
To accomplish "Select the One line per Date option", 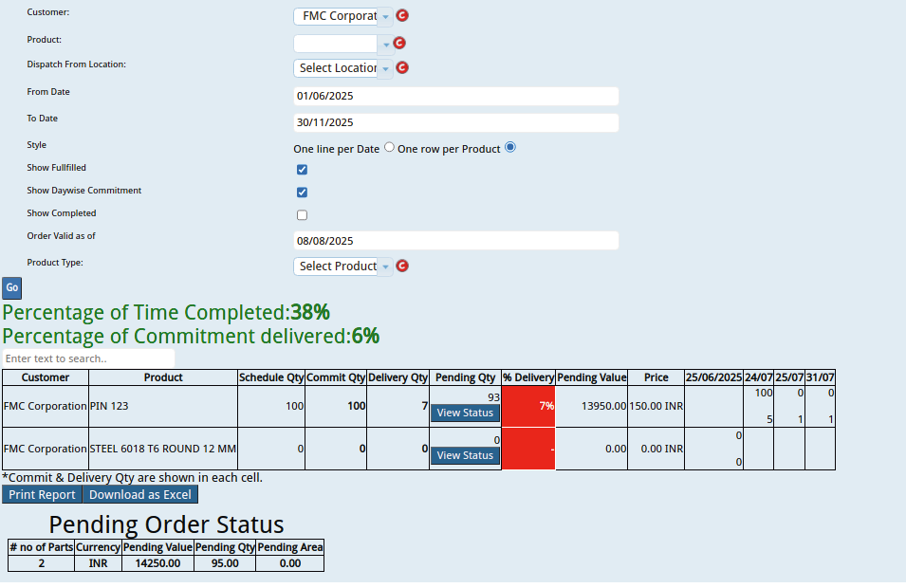I will (x=389, y=148).
